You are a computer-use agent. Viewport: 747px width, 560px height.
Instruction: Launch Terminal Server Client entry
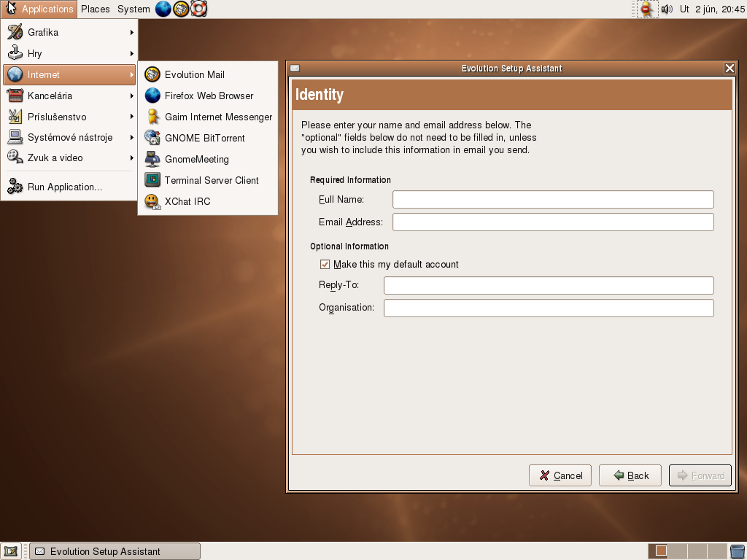coord(208,180)
